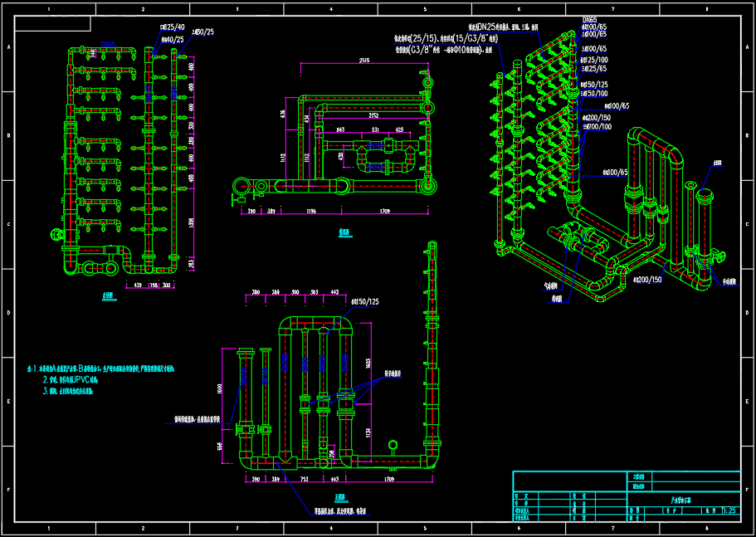Click the 2152 dimension text
This screenshot has width=756, height=537.
pos(374,116)
